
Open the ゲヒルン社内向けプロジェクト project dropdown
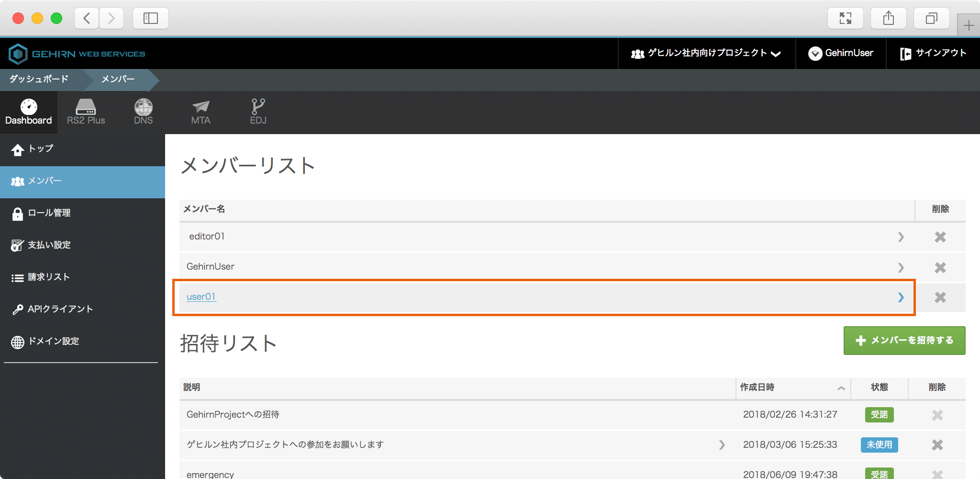tap(706, 53)
